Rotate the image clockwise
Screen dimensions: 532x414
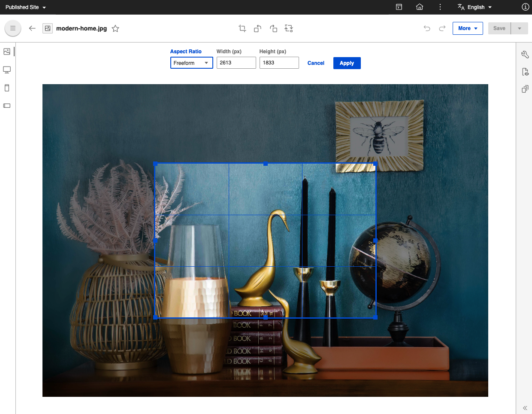273,28
